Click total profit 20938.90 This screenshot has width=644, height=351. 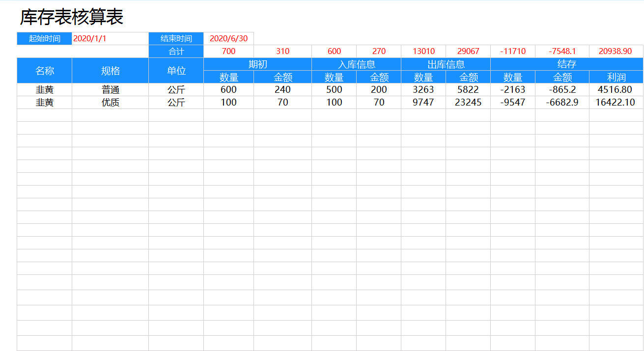[x=616, y=51]
